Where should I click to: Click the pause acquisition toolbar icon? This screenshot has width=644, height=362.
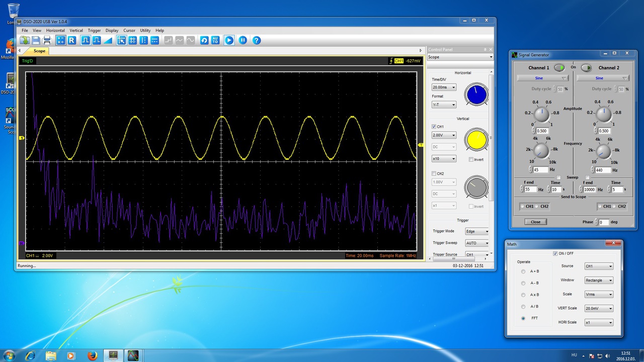pos(243,40)
